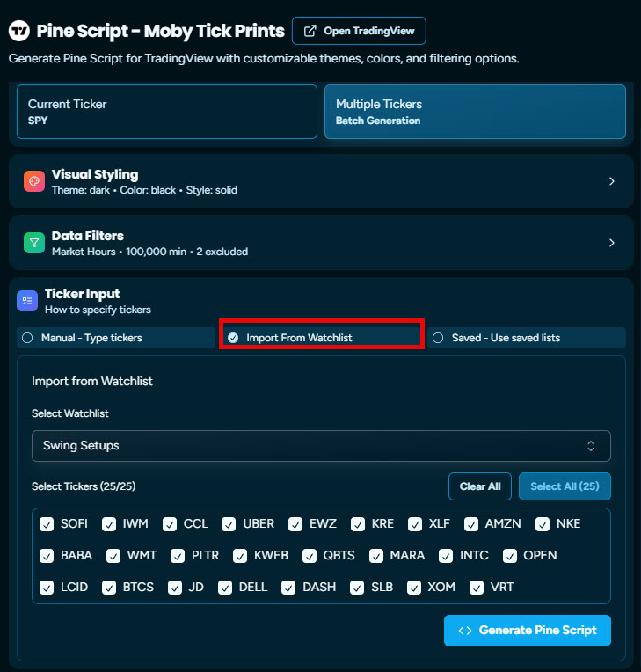Click Generate Pine Script button

pyautogui.click(x=528, y=631)
